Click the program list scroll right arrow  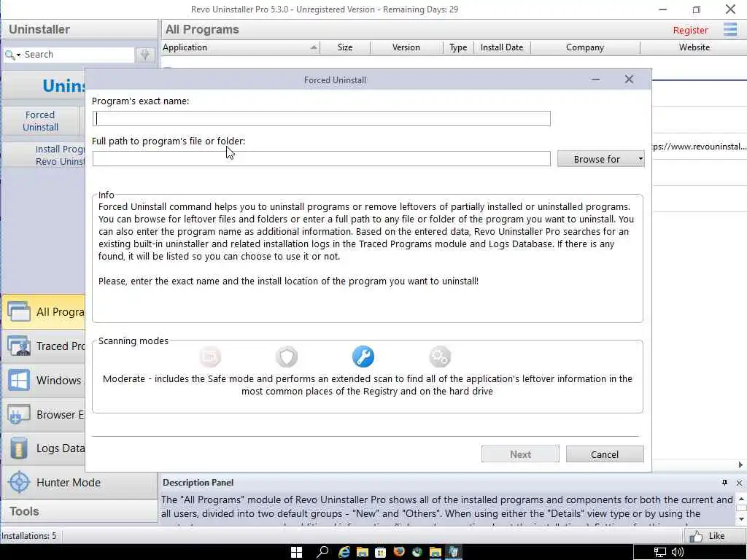pyautogui.click(x=740, y=464)
